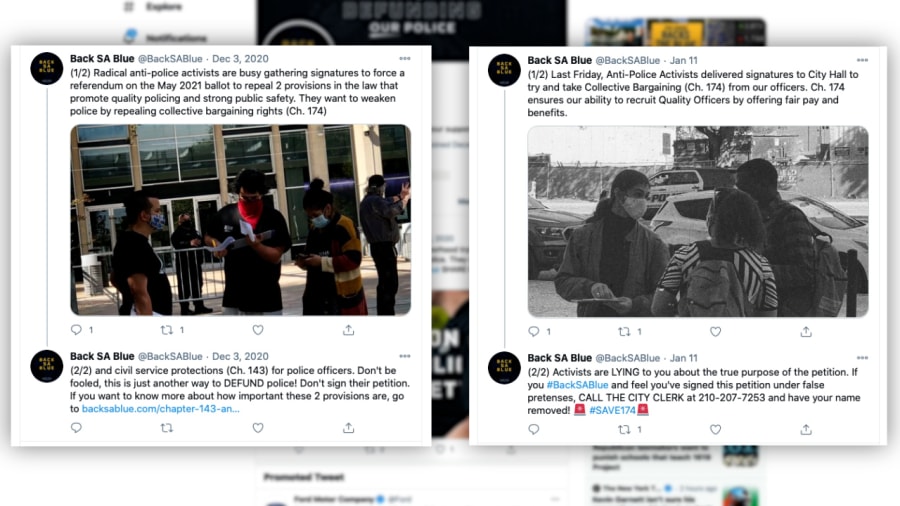
Task: Like the Dec 3 (1/2) referendum tweet
Action: 258,330
